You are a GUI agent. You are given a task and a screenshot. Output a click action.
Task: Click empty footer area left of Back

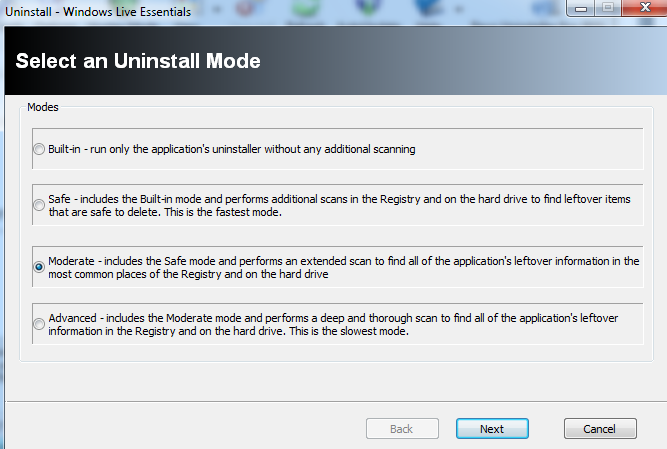click(x=180, y=429)
